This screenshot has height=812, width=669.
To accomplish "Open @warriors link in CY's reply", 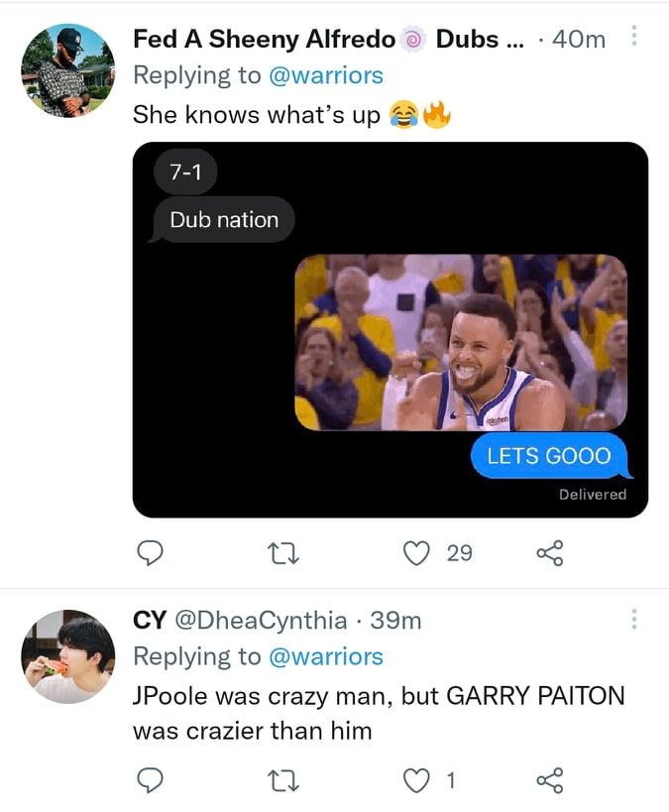I will click(326, 656).
